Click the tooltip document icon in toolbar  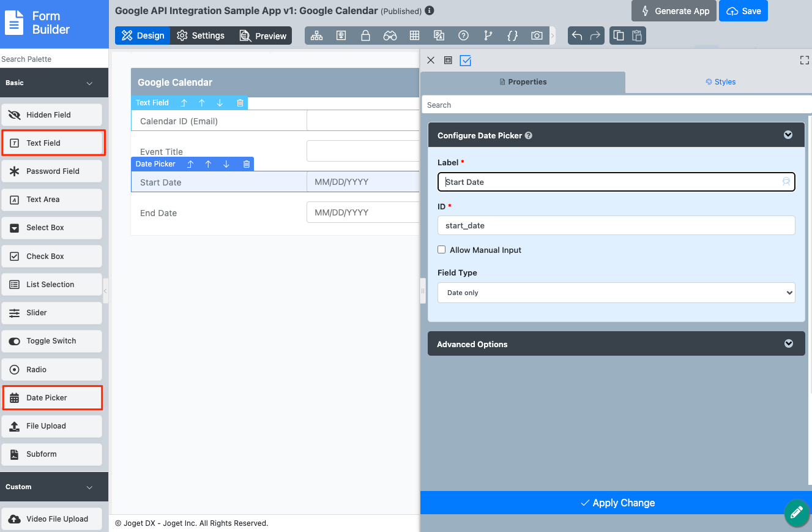pyautogui.click(x=341, y=36)
